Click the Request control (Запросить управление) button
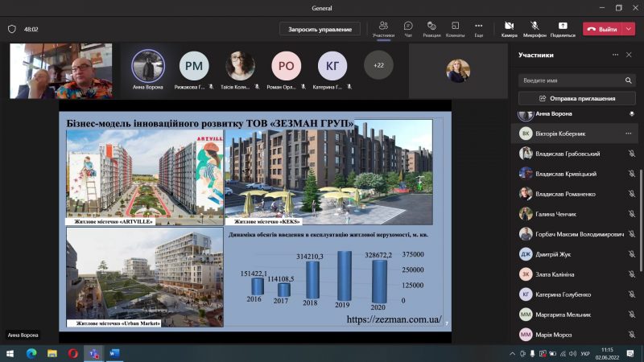644x362 pixels. point(320,29)
